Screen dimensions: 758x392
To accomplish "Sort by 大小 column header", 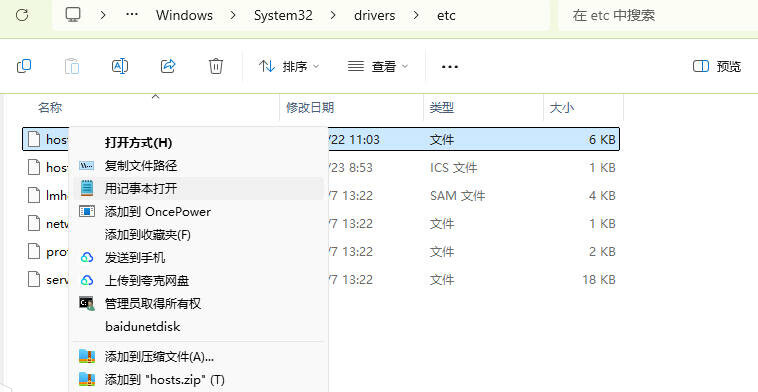I will click(562, 107).
